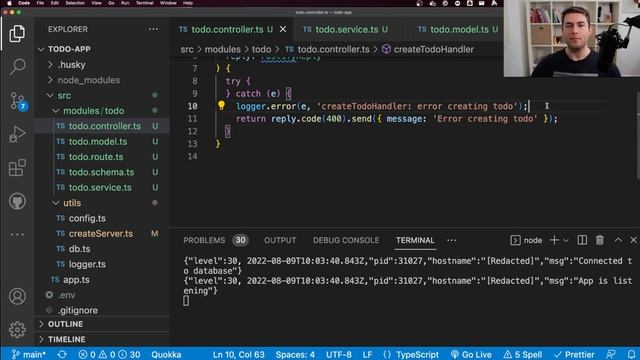Viewport: 640px width, 360px height.
Task: Split the terminal pane
Action: 582,240
